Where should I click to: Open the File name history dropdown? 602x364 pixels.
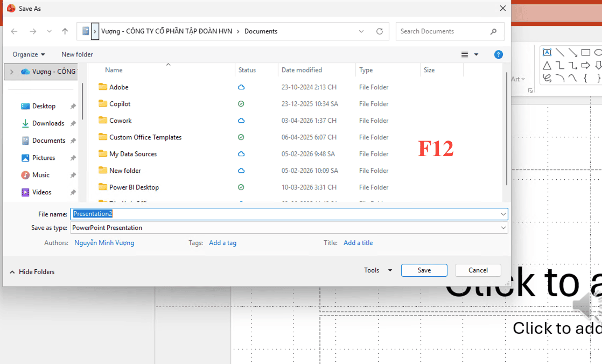pos(503,214)
